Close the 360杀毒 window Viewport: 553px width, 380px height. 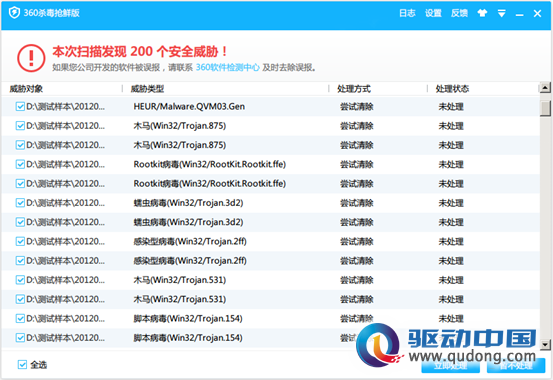(537, 13)
